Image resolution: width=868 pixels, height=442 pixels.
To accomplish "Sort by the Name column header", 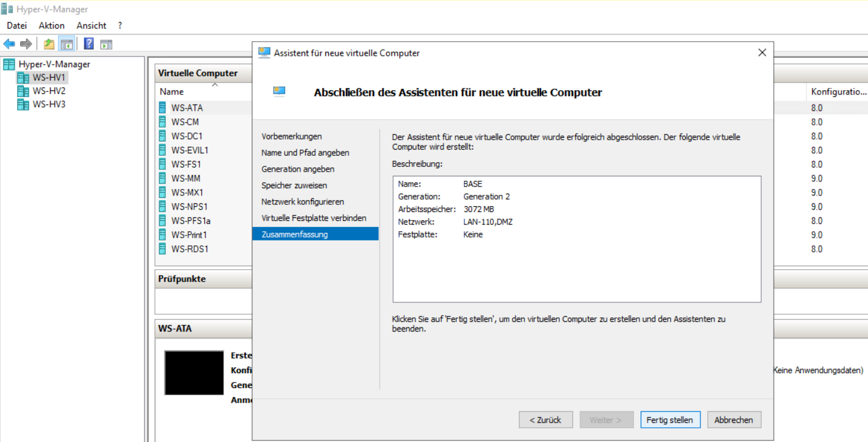I will (x=172, y=91).
